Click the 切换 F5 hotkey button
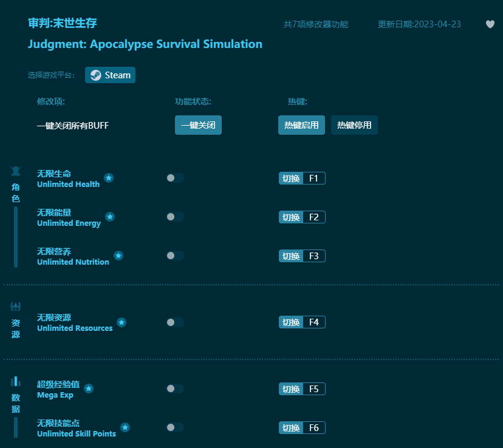 (302, 389)
